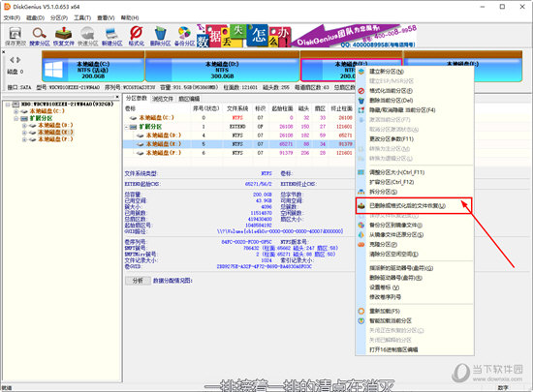The image size is (533, 392).
Task: Expand 本地磁盘(D:) node in left tree
Action: coord(24,125)
